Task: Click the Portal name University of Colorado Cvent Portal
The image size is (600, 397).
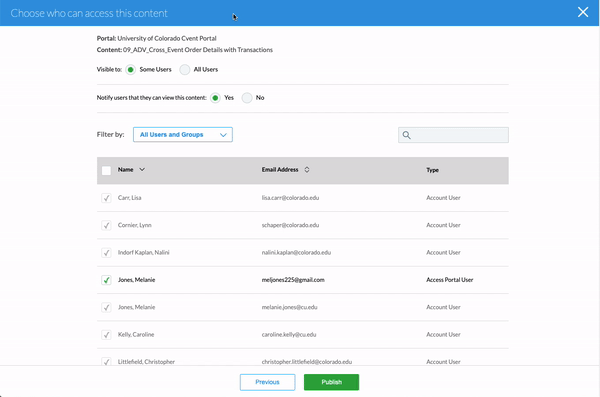Action: [167, 38]
